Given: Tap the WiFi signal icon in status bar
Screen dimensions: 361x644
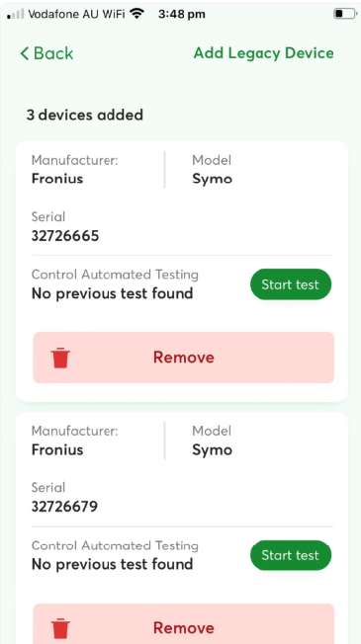Looking at the screenshot, I should pos(136,14).
